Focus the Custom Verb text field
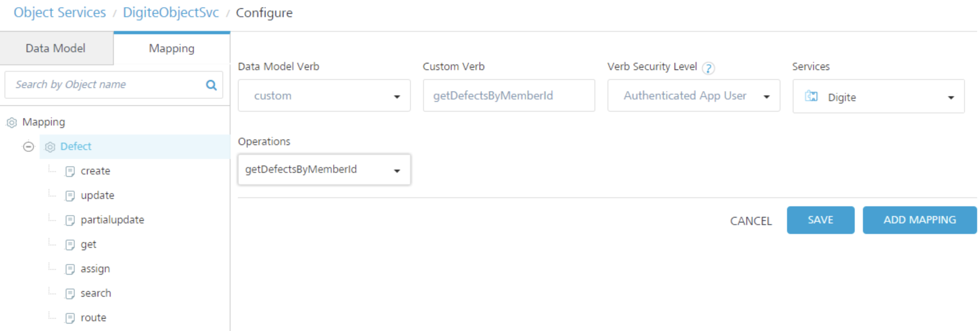 508,96
